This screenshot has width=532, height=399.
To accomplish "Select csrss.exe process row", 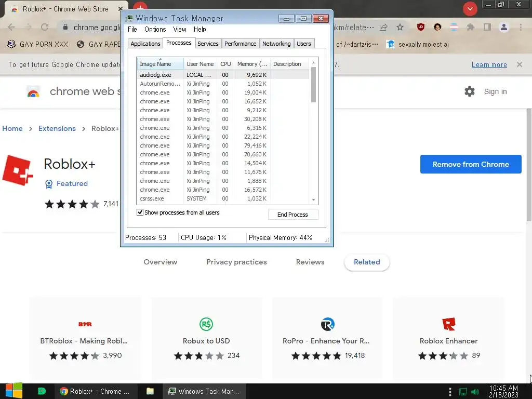I will coord(223,198).
